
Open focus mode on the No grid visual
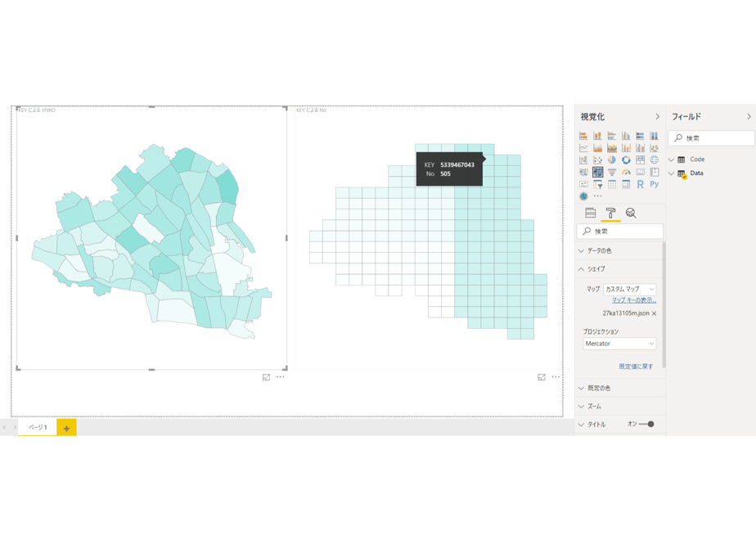[x=542, y=377]
